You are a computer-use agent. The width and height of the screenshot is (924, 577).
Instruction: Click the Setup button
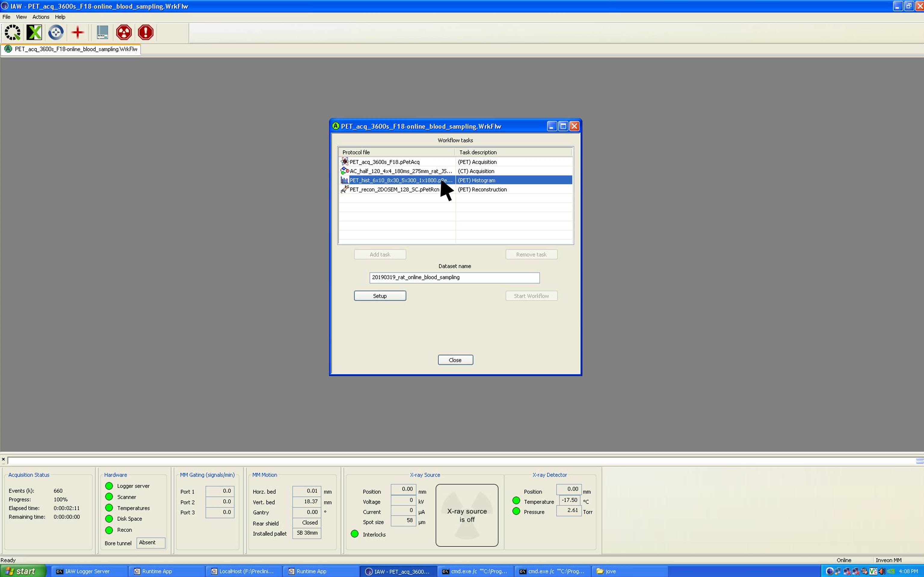pos(380,296)
